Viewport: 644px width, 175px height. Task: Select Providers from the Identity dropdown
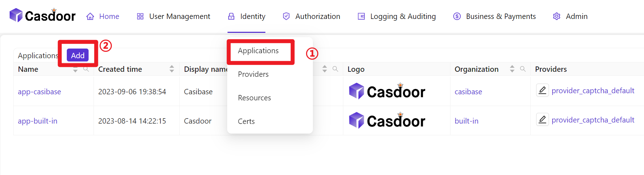click(253, 74)
